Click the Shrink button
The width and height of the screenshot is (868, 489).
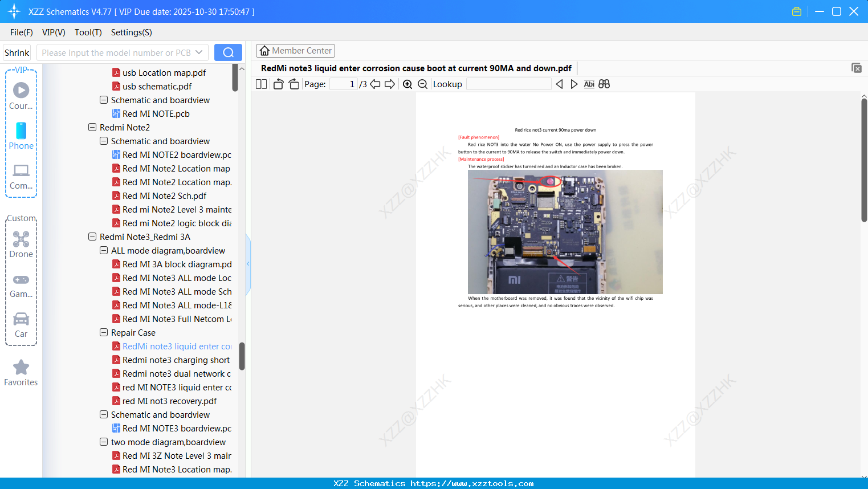17,52
